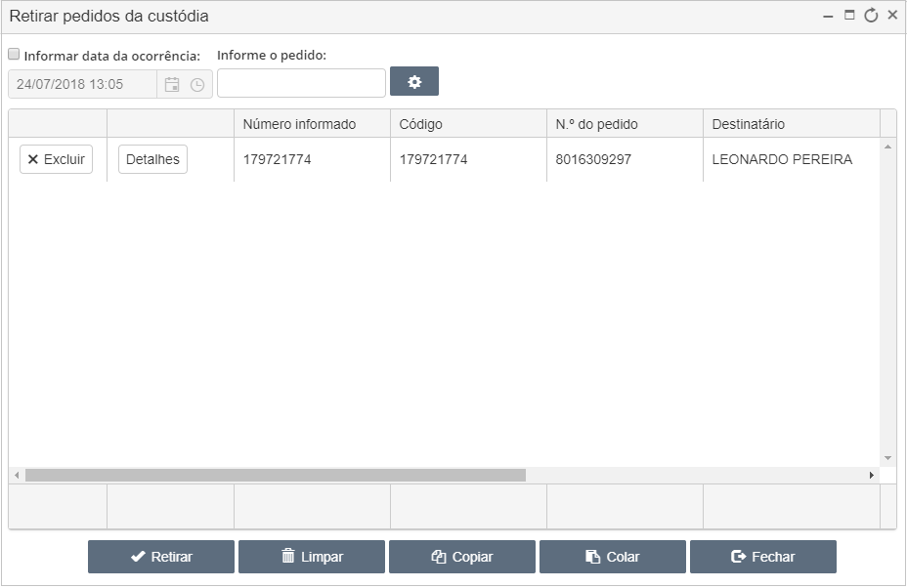Maximize the Retirar pedidos window
The width and height of the screenshot is (907, 588).
point(849,15)
